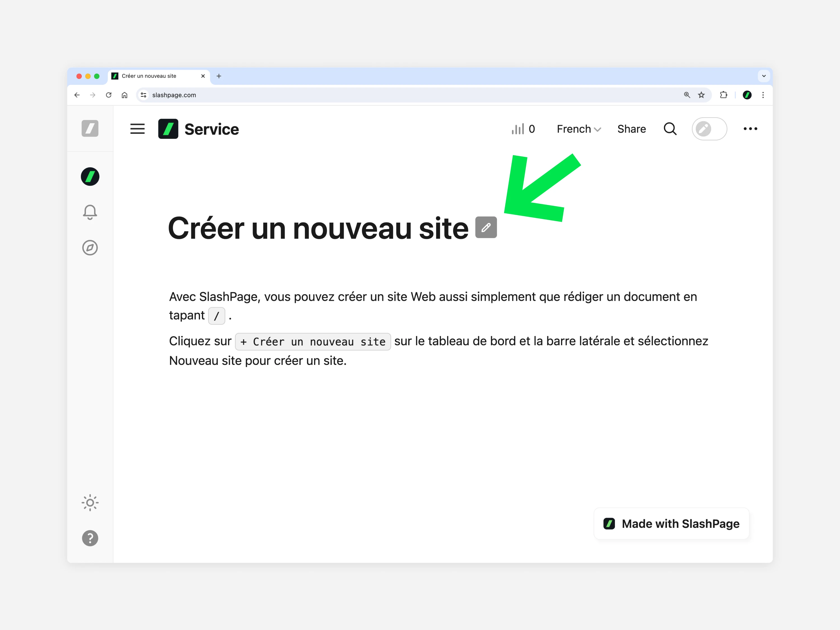The width and height of the screenshot is (840, 630).
Task: Click the Made with SlashPage badge
Action: 671,524
